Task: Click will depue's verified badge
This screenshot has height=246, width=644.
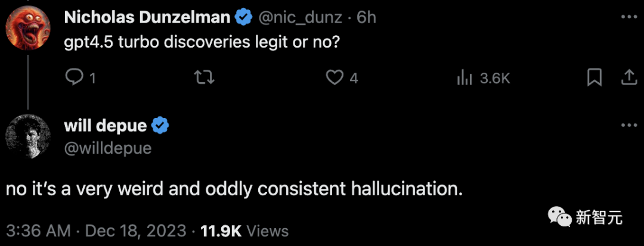Action: [x=160, y=126]
